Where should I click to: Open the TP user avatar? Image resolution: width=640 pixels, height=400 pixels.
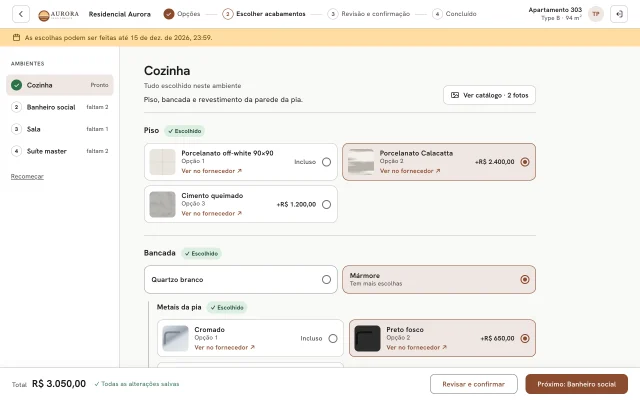[596, 14]
